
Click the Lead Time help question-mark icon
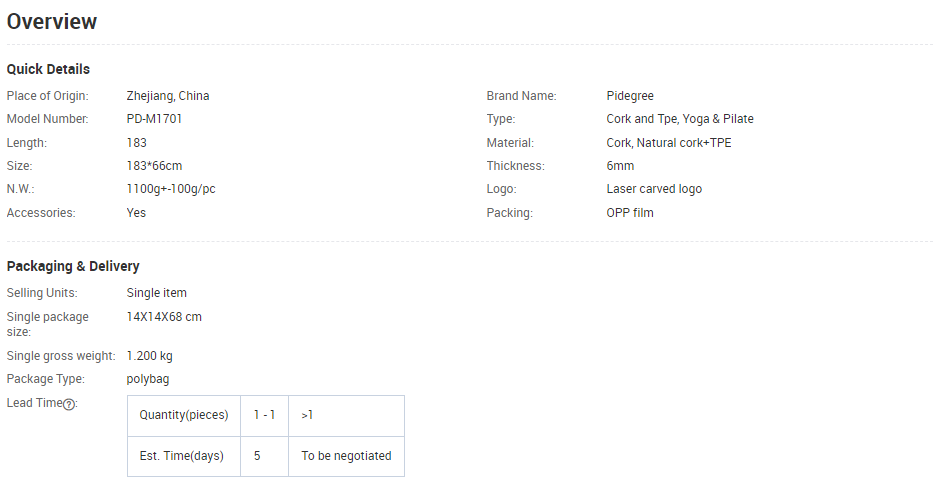tap(69, 404)
